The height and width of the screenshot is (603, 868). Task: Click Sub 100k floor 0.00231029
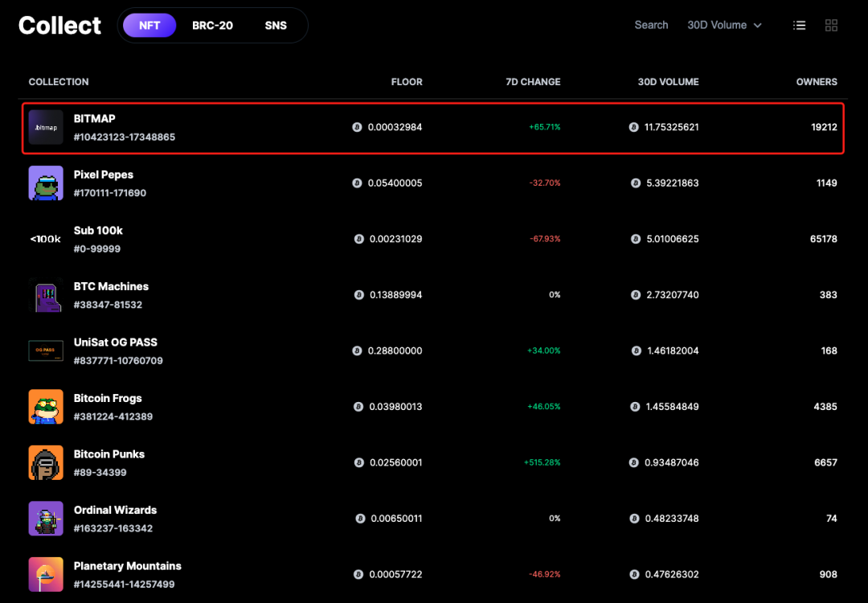395,240
